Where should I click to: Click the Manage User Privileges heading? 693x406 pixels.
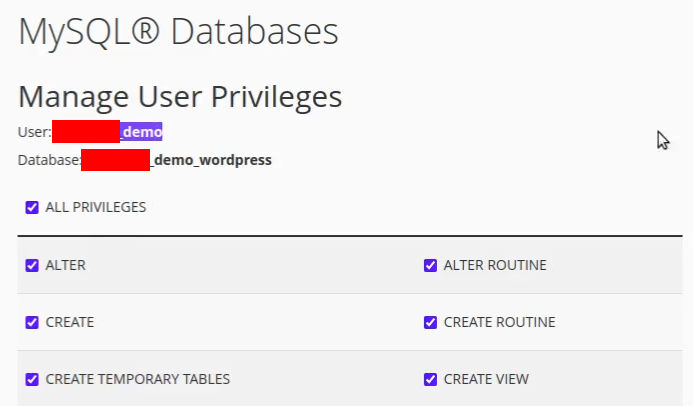[x=180, y=97]
